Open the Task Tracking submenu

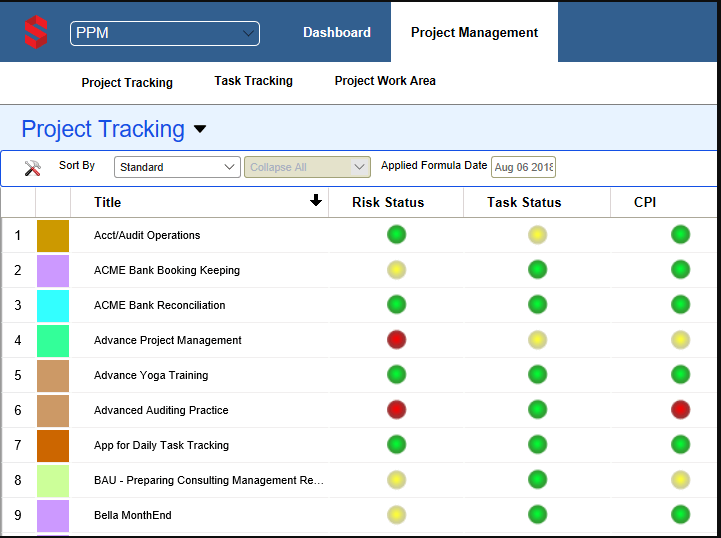[253, 81]
